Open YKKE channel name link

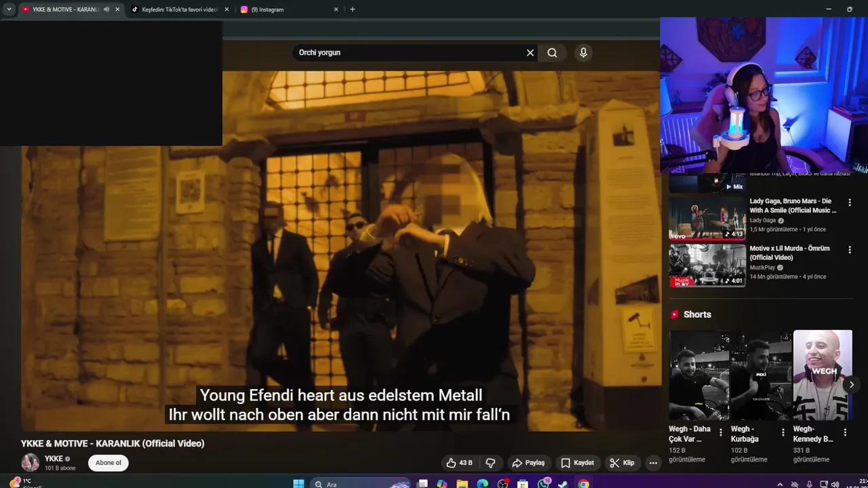click(54, 459)
